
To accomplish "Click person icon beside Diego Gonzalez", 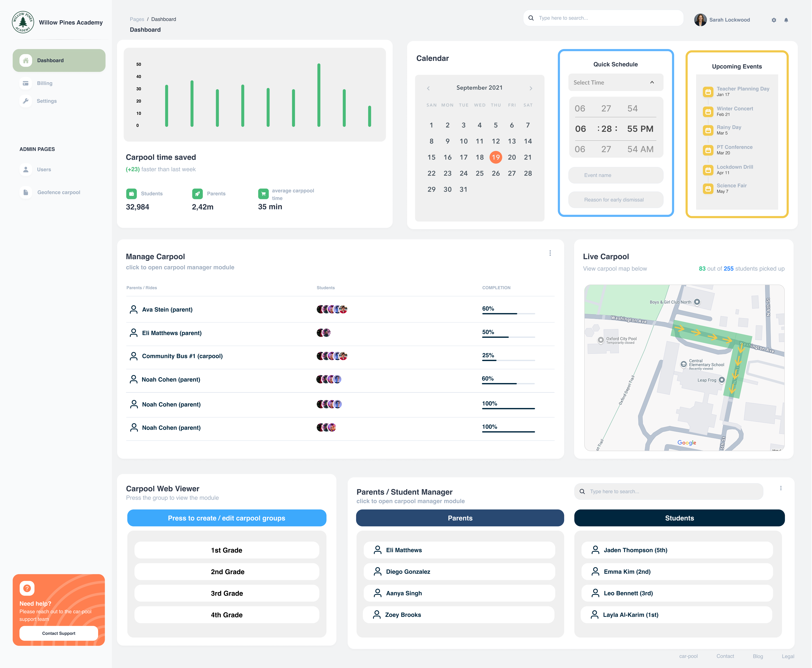I will click(378, 571).
